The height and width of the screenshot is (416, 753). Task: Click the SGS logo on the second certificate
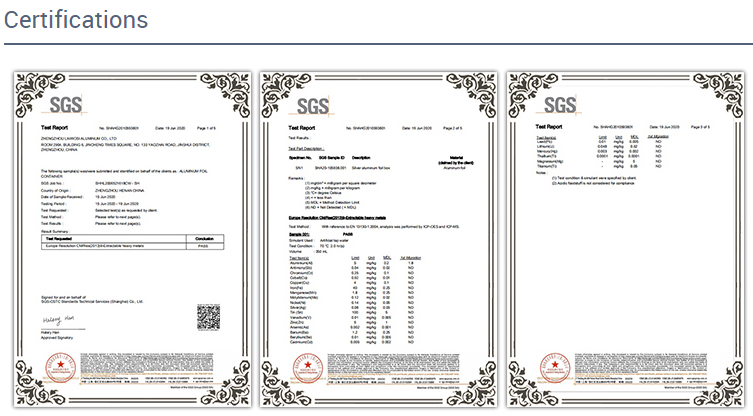pyautogui.click(x=313, y=106)
